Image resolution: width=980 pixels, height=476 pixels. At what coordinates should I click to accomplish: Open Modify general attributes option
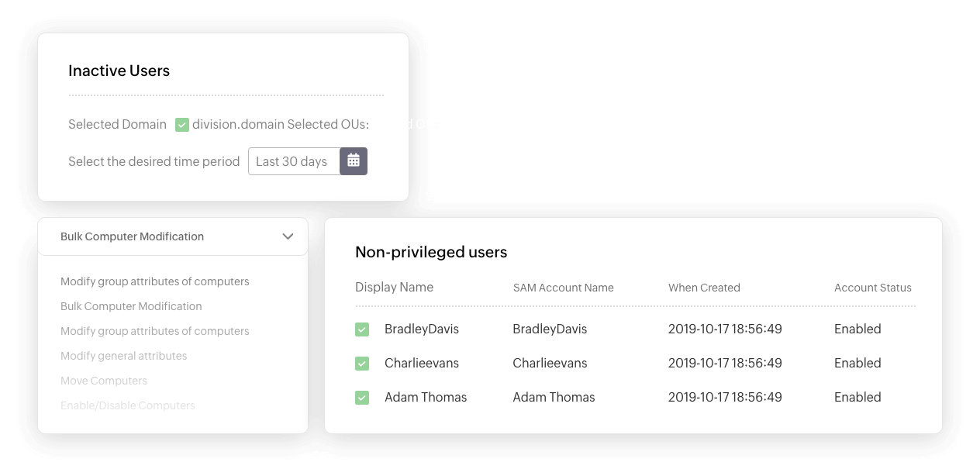pos(123,356)
